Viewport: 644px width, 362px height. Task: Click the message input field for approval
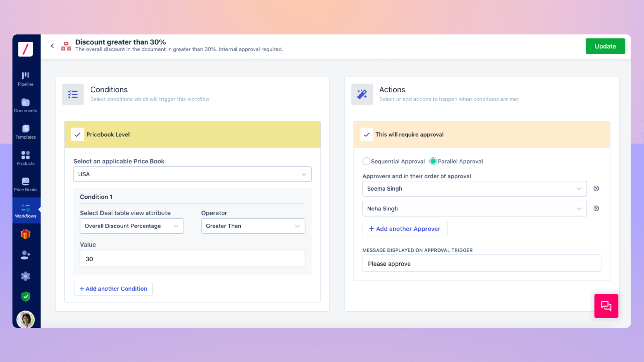coord(481,264)
